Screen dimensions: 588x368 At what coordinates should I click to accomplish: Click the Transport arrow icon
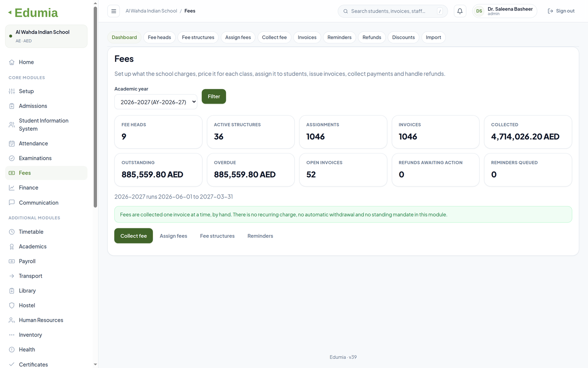pyautogui.click(x=12, y=276)
